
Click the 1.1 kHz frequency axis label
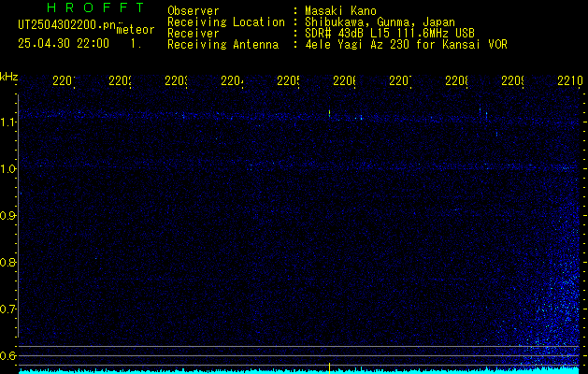[x=7, y=122]
